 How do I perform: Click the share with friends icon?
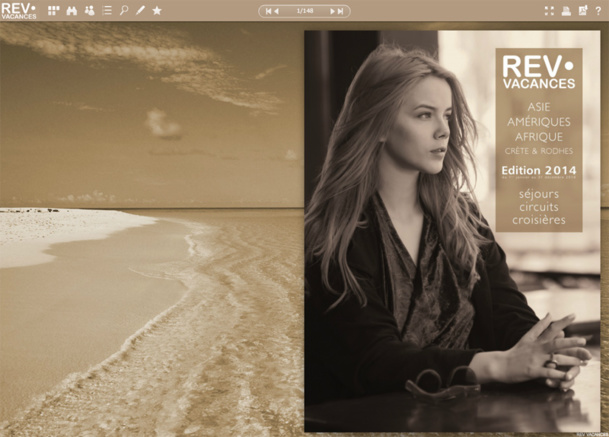pos(89,10)
